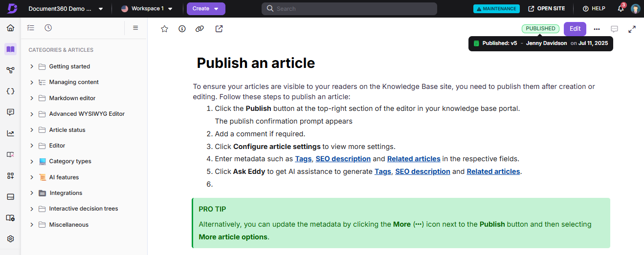Open SEO description link in step 4
Screen dimensions: 644x255
click(343, 159)
